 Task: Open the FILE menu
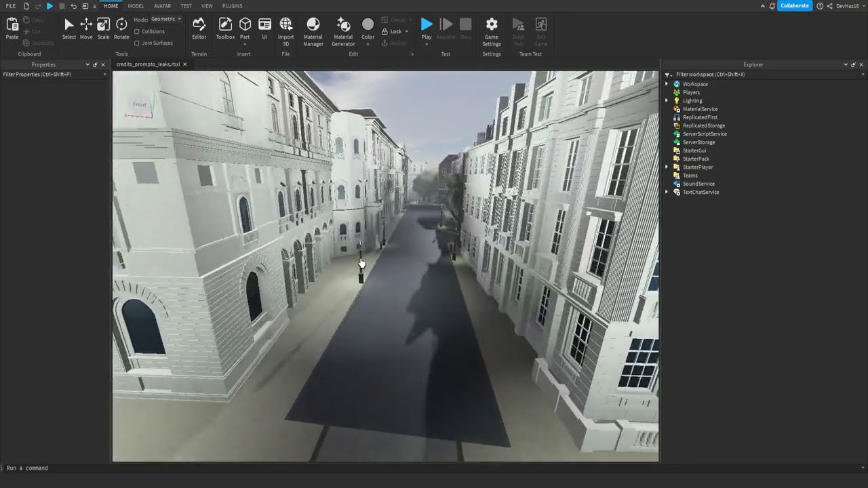tap(10, 6)
